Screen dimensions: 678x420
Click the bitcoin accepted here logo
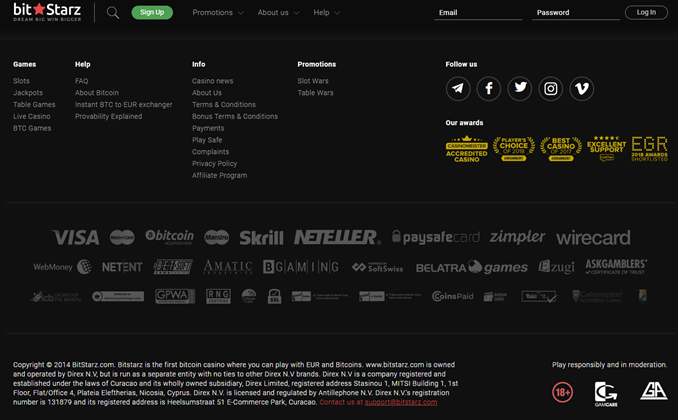170,237
